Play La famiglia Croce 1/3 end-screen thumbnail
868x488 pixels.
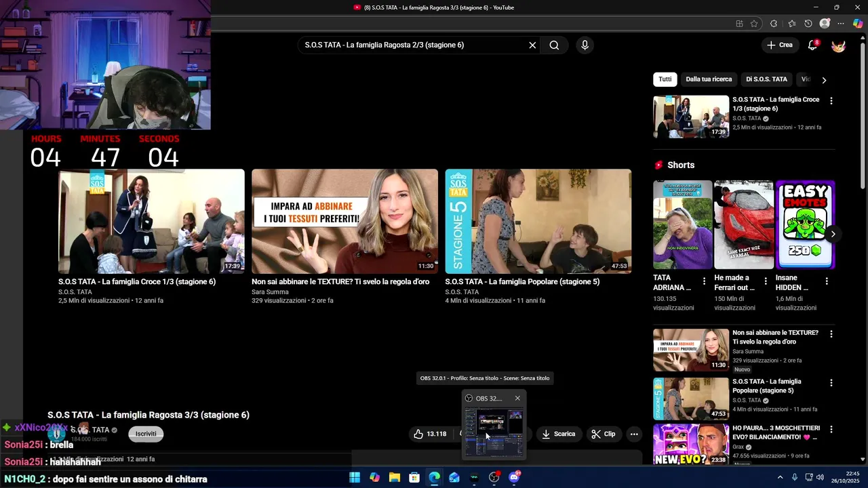point(151,221)
